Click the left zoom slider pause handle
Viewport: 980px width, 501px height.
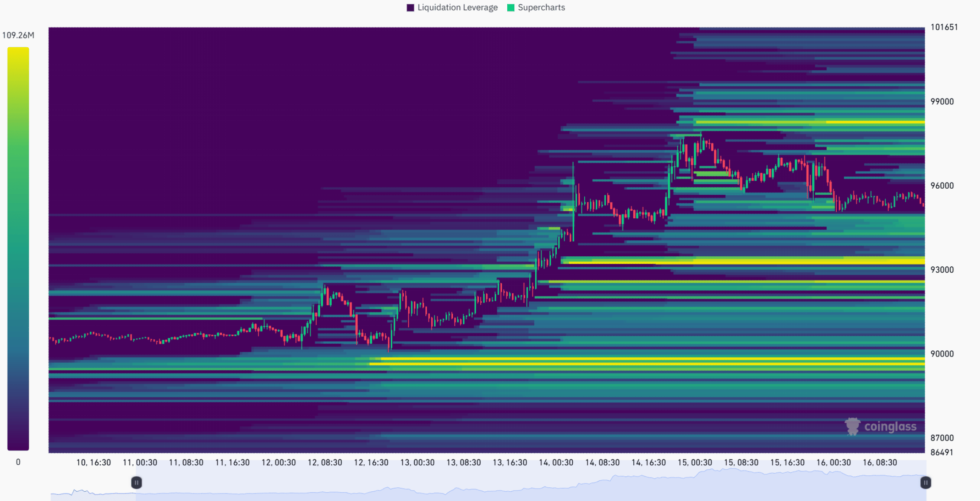(x=137, y=482)
